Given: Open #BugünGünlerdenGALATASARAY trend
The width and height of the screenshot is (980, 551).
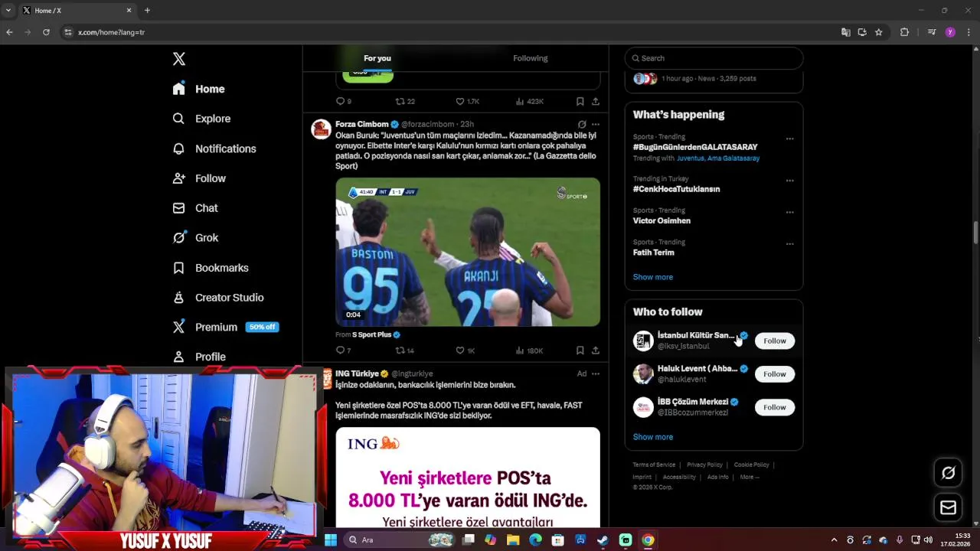Looking at the screenshot, I should pyautogui.click(x=695, y=147).
